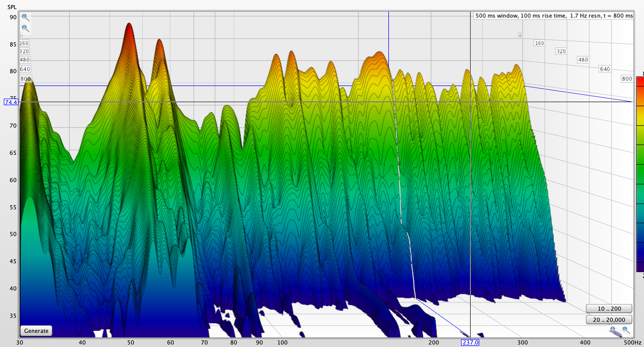Click the 480 time label on the left time axis
Viewport: 644px width, 347px height.
pos(25,60)
